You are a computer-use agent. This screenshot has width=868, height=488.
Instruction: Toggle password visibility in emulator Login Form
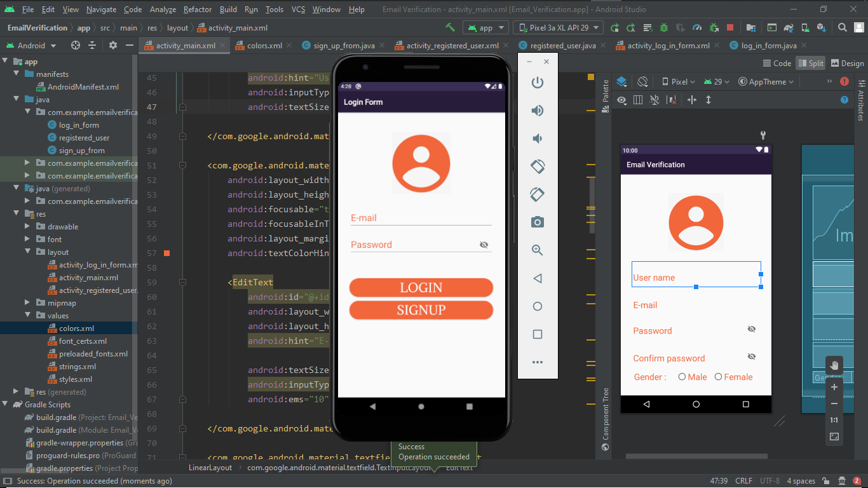coord(484,245)
